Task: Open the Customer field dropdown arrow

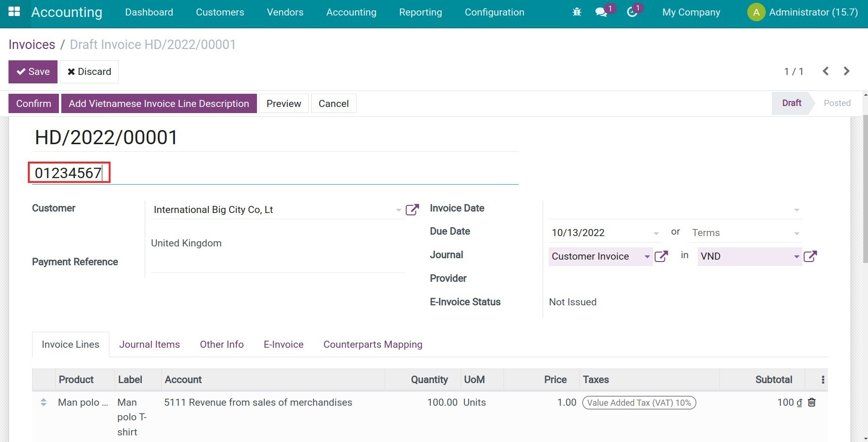Action: (398, 210)
